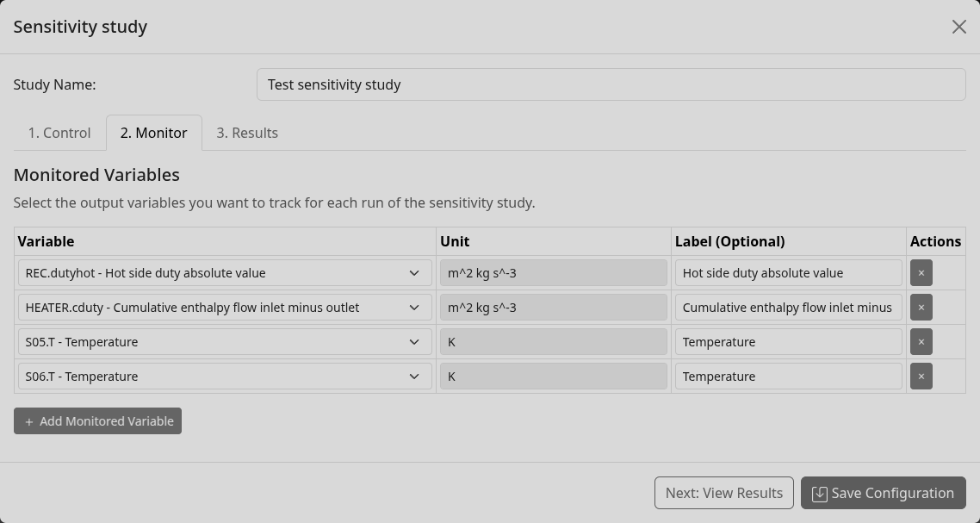Remove the REC.dutyhot monitored variable row
This screenshot has height=523, width=980.
(x=921, y=273)
